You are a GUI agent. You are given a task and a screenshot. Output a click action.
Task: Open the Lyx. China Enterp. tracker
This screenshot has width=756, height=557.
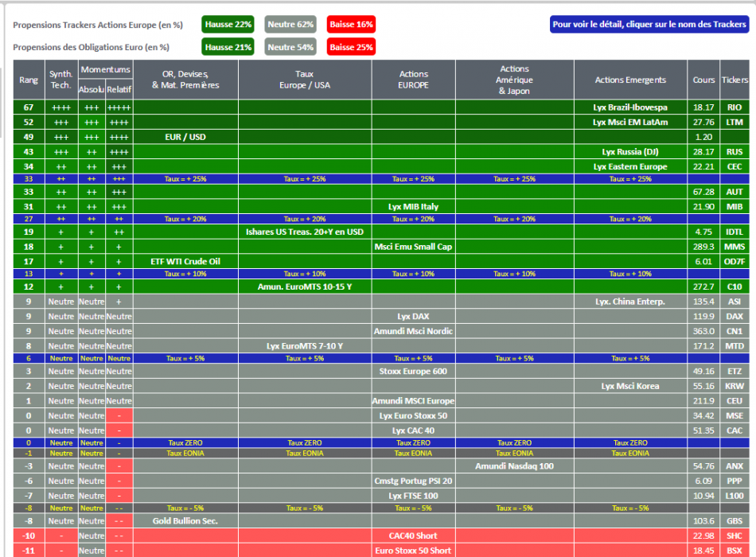click(x=629, y=302)
